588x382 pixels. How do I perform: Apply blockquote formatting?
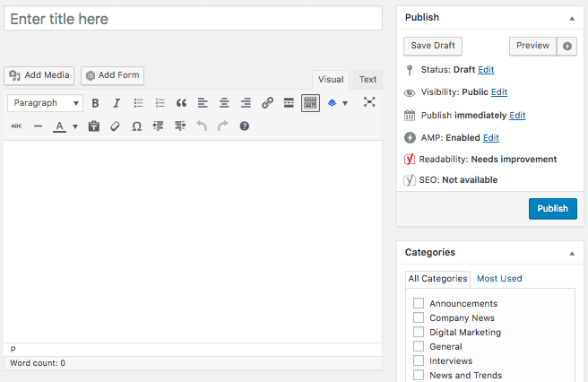pos(181,103)
